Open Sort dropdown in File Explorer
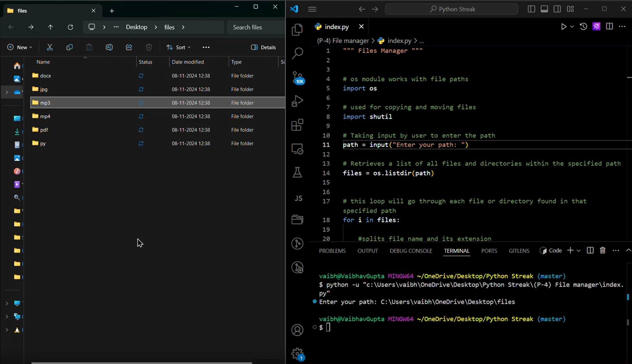Image resolution: width=632 pixels, height=364 pixels. [178, 47]
